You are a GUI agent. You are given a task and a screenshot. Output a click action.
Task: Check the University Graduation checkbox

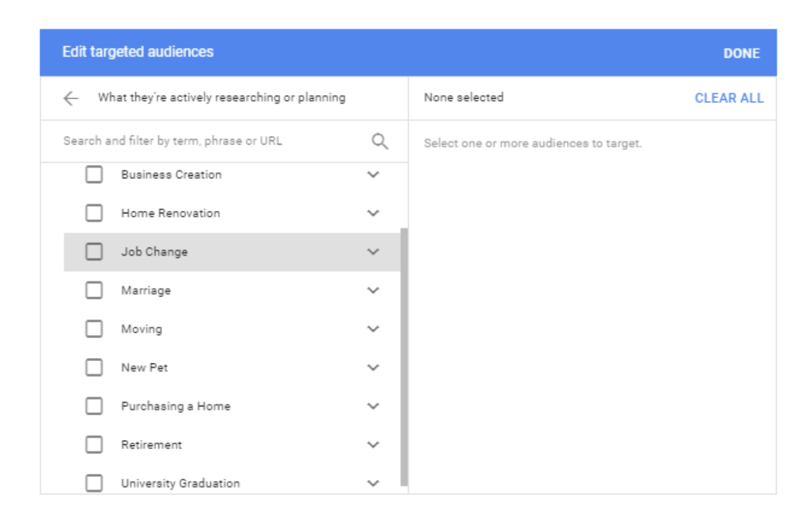tap(94, 483)
